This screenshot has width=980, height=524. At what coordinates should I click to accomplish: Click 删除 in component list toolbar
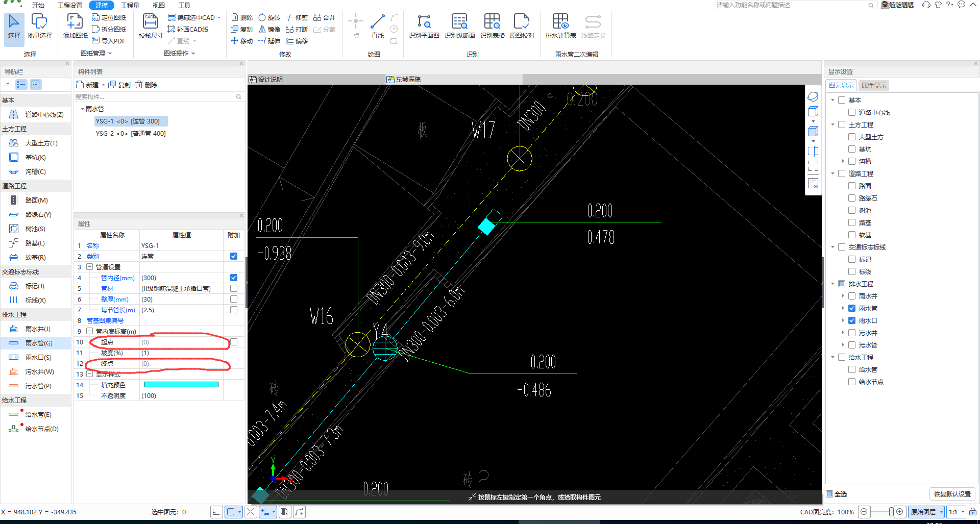[146, 85]
